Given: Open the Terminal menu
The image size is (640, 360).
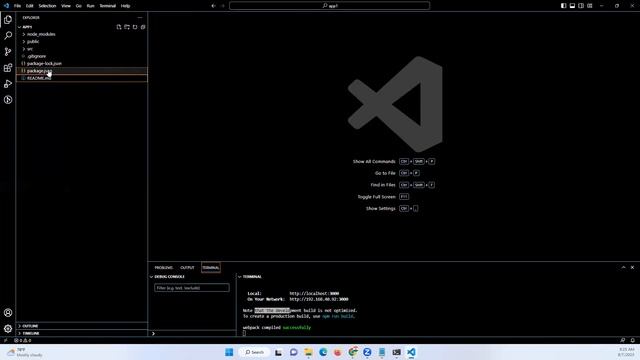Looking at the screenshot, I should [x=108, y=6].
